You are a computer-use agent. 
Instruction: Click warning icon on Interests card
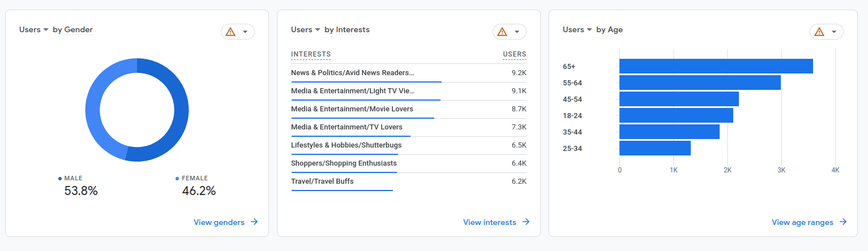pyautogui.click(x=502, y=32)
